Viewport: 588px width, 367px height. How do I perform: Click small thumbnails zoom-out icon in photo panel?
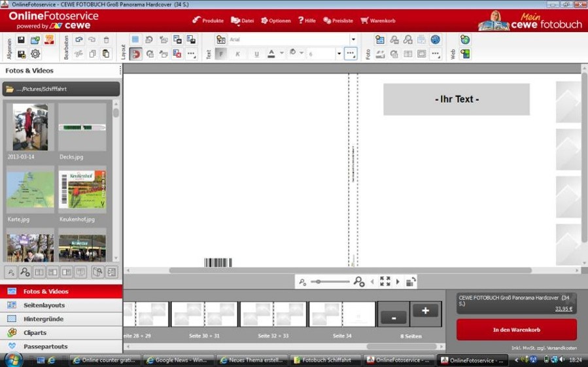click(11, 272)
